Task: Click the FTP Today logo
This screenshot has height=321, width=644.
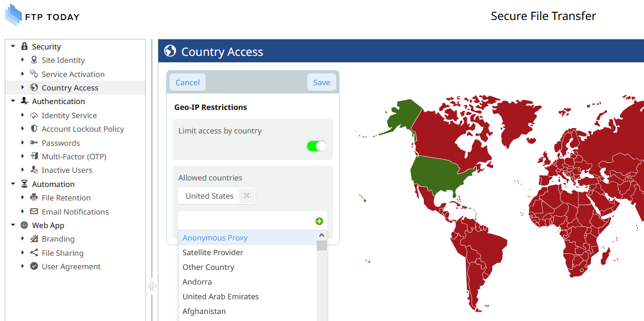Action: 42,15
